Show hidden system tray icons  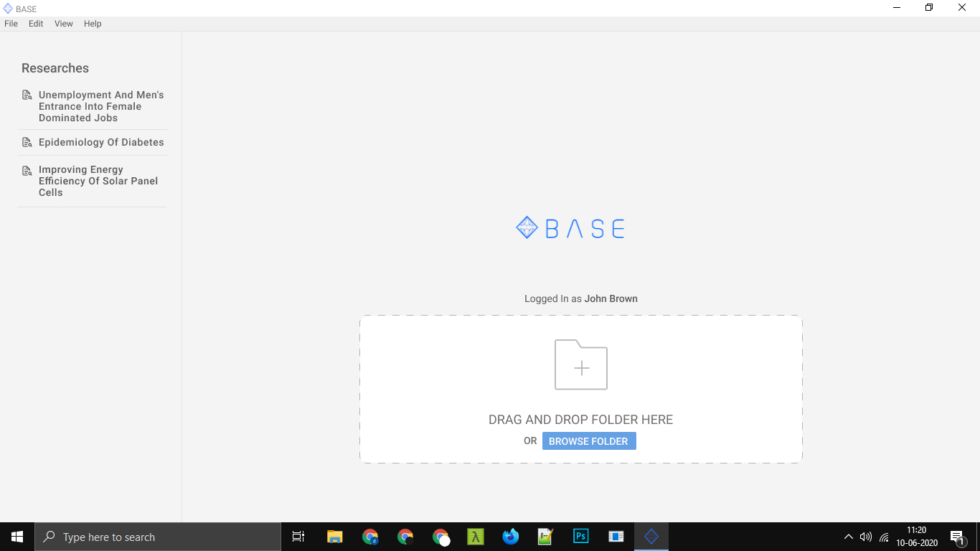[x=849, y=537]
